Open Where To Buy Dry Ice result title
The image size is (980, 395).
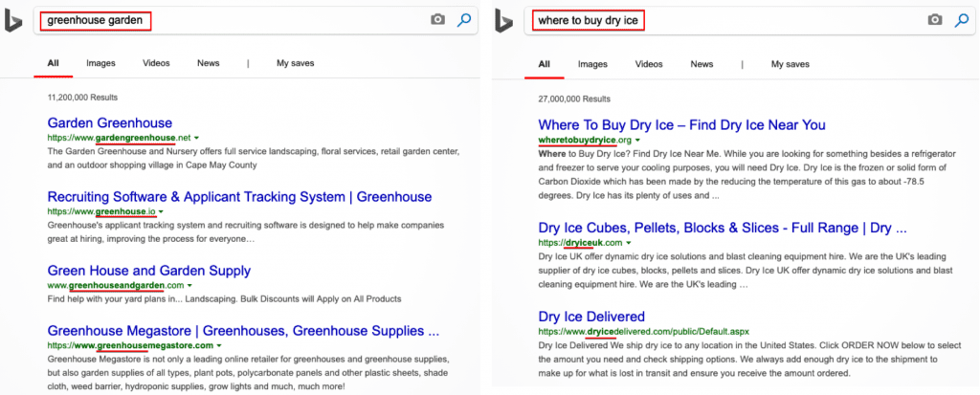(681, 125)
